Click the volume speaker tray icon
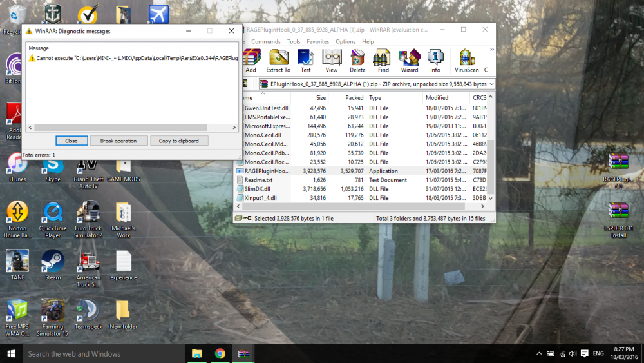This screenshot has height=363, width=644. pyautogui.click(x=573, y=353)
